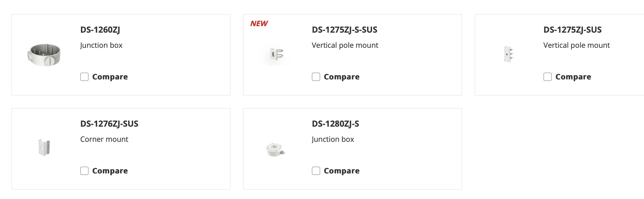
Task: Toggle Compare checkbox for DS-1276ZJ-SUS
Action: (84, 171)
